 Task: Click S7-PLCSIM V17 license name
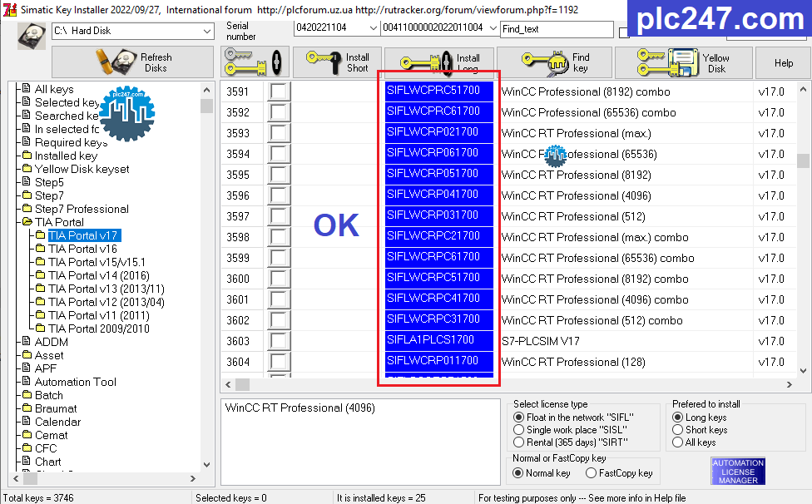coord(541,342)
